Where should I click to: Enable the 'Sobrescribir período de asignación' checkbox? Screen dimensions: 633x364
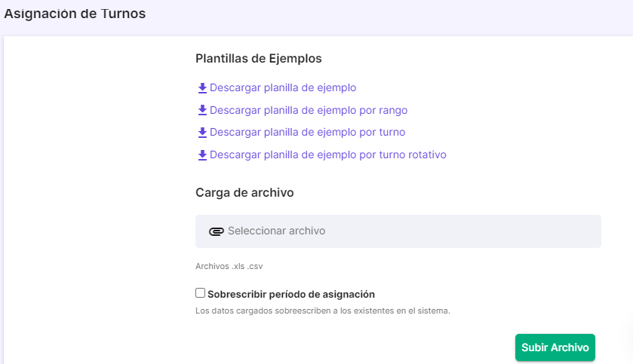(x=200, y=293)
